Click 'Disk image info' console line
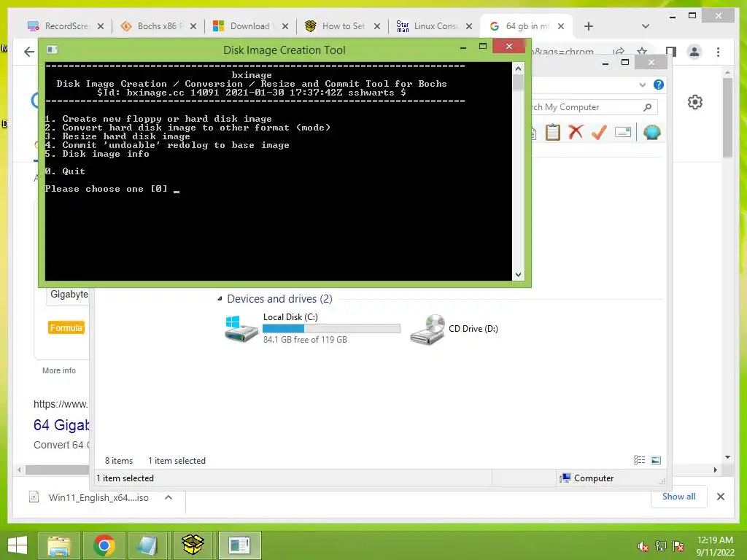Screen dimensions: 747x560 tap(97, 154)
